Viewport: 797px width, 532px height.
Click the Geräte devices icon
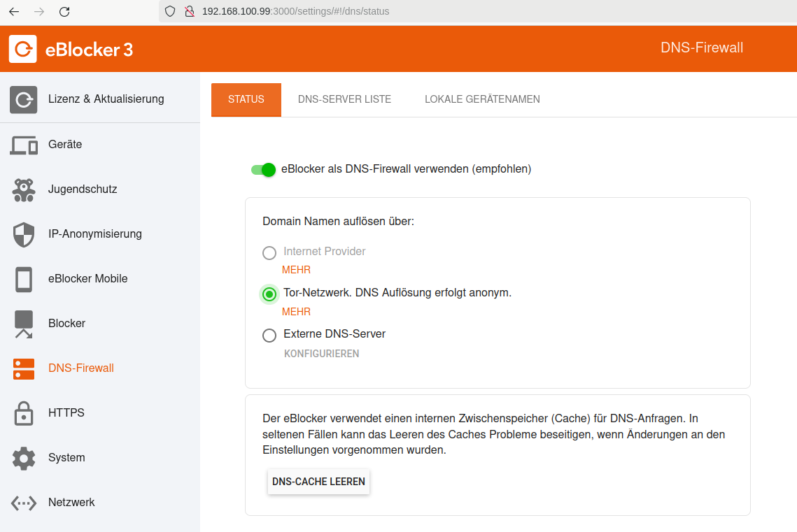tap(24, 145)
